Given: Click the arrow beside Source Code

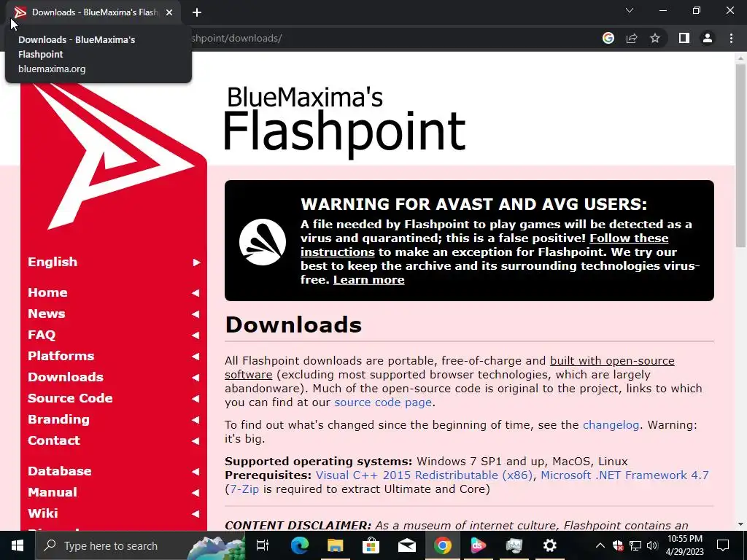Looking at the screenshot, I should coord(196,399).
